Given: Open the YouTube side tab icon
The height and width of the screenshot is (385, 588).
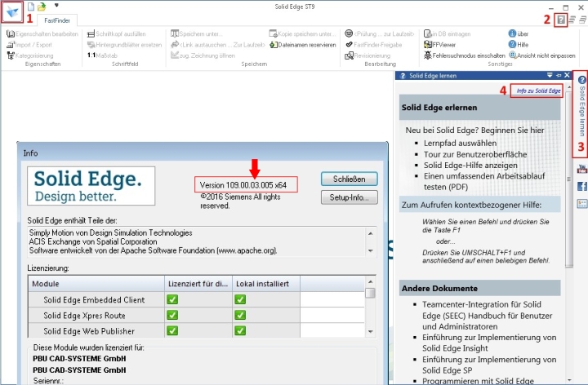Looking at the screenshot, I should (x=581, y=170).
